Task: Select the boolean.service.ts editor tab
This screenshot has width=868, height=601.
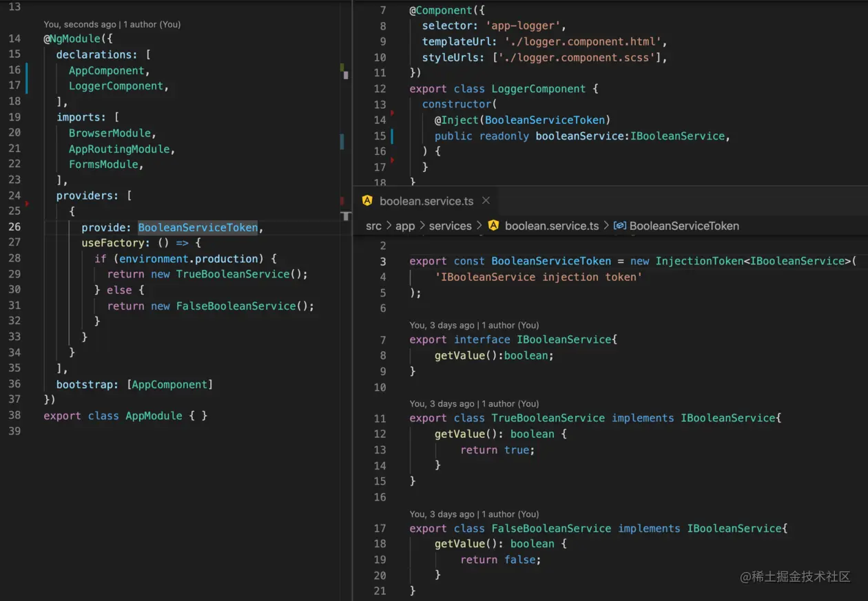Action: coord(425,201)
